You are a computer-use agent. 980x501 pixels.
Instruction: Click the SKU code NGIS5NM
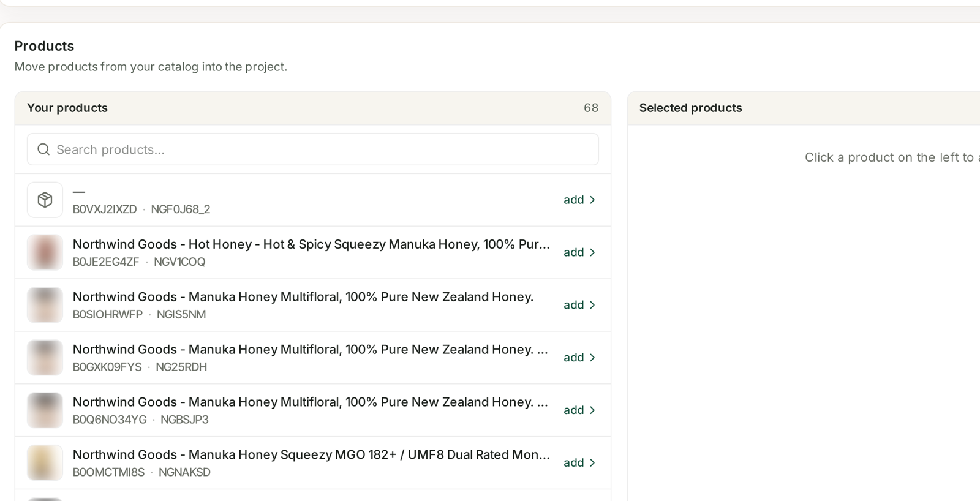[x=181, y=315]
